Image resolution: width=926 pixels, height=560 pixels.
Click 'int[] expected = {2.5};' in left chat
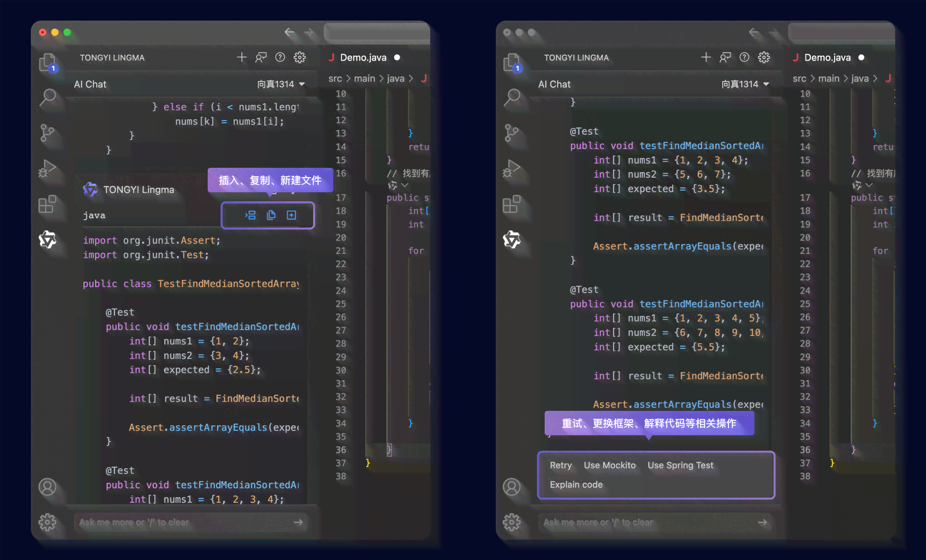195,370
